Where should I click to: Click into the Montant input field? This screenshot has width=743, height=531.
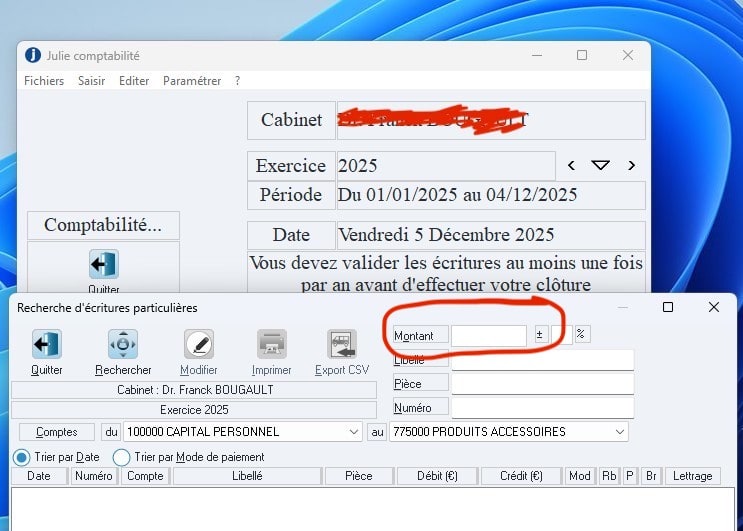tap(488, 336)
